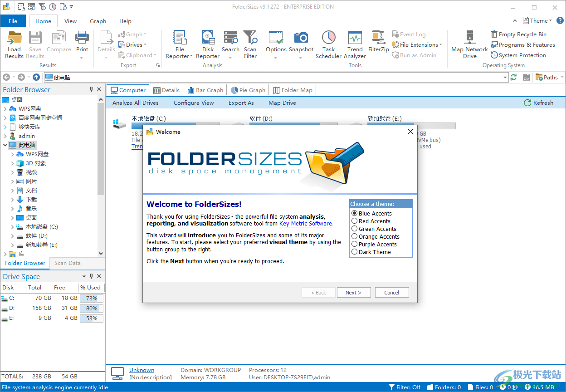Open the Search tool
This screenshot has width=566, height=392.
coord(230,44)
